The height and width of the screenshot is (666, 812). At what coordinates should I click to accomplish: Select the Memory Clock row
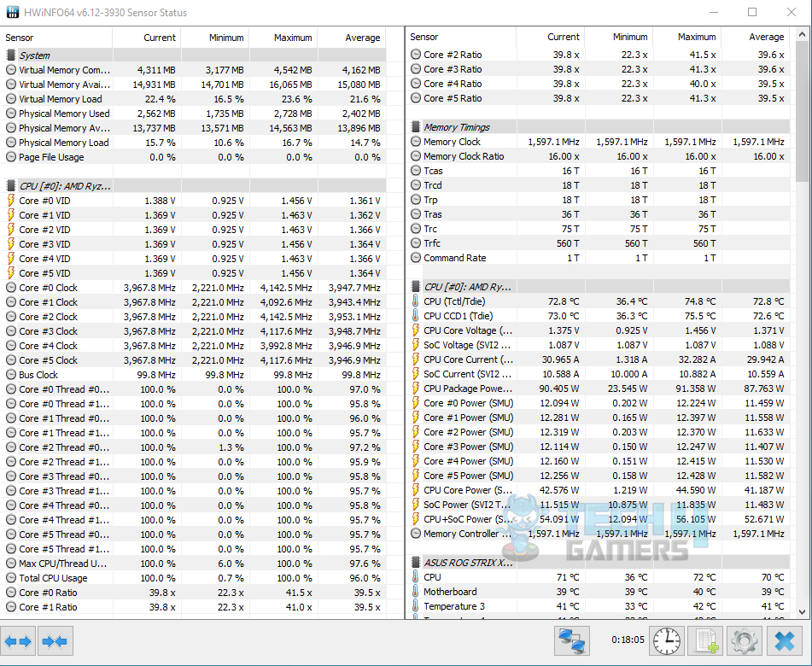tap(599, 142)
